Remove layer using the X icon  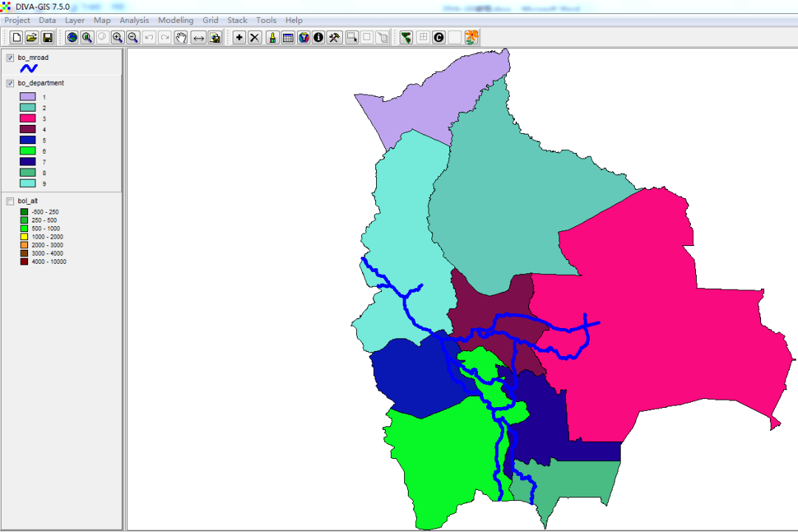point(255,38)
